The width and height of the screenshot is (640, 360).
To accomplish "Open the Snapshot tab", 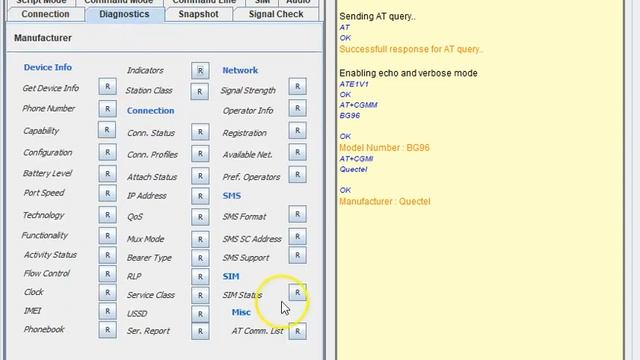I will 198,14.
